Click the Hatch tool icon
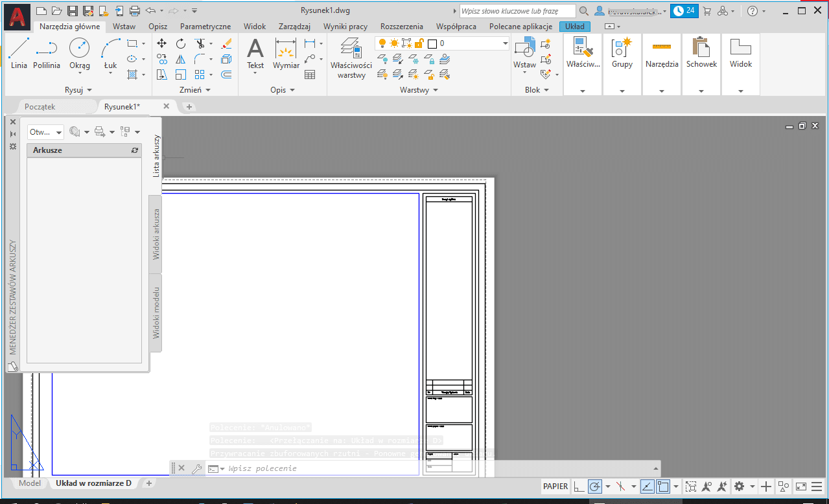This screenshot has height=504, width=829. (132, 74)
